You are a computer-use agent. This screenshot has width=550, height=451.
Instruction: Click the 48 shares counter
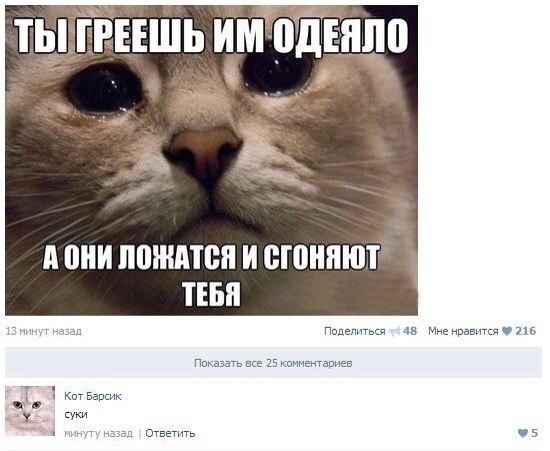pos(410,331)
